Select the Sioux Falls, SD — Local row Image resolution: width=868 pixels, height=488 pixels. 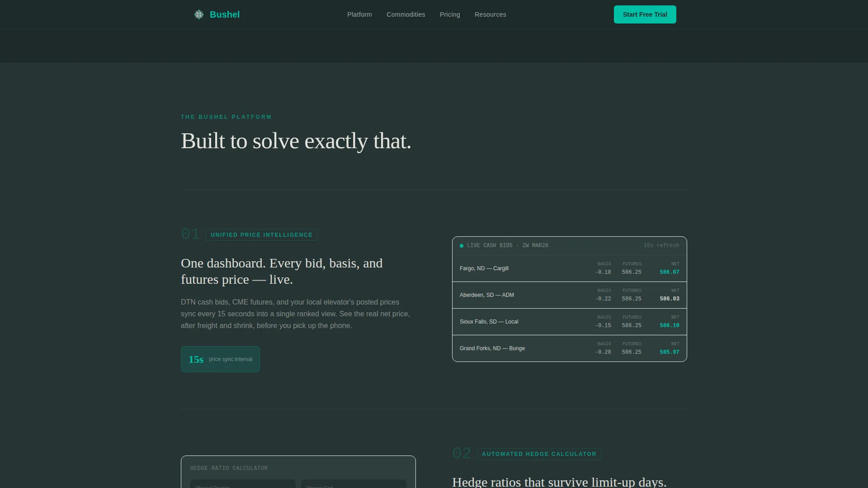click(569, 322)
